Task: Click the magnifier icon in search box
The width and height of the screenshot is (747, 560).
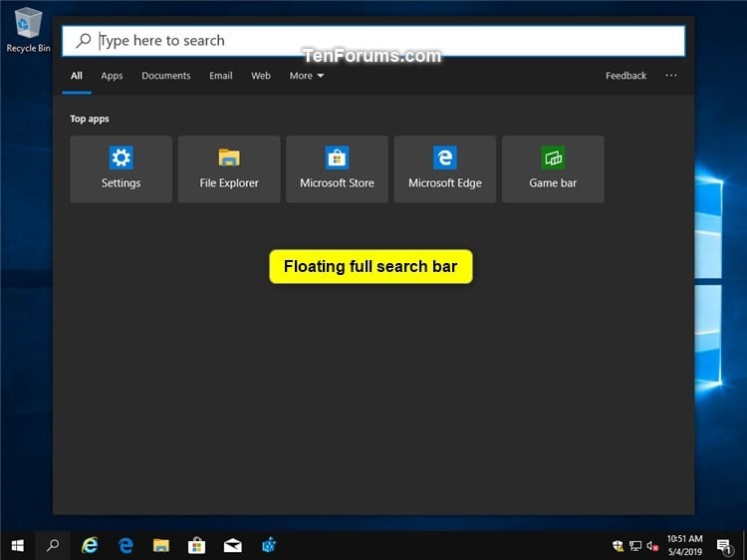Action: [84, 41]
